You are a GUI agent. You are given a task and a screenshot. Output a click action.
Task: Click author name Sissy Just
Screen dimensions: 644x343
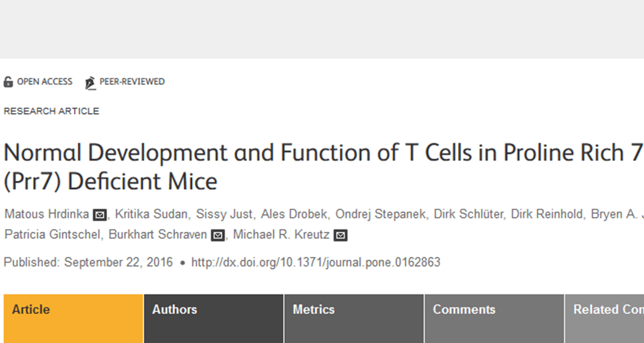224,214
